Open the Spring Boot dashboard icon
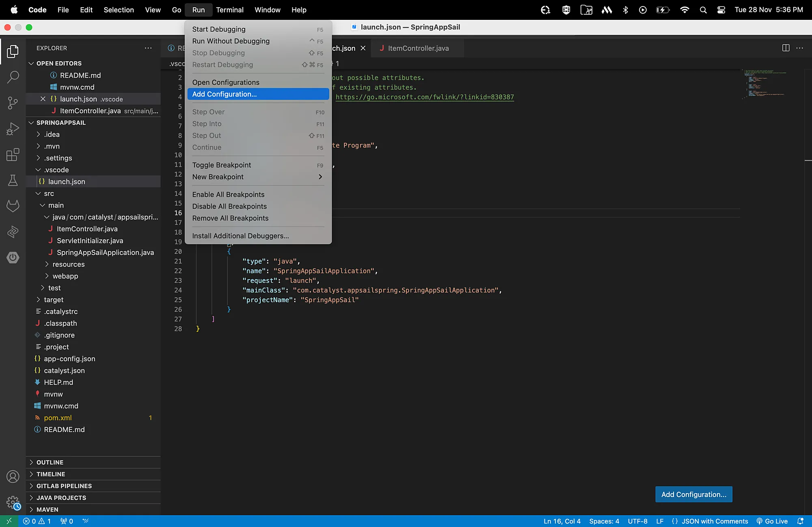Viewport: 812px width, 527px height. tap(13, 257)
